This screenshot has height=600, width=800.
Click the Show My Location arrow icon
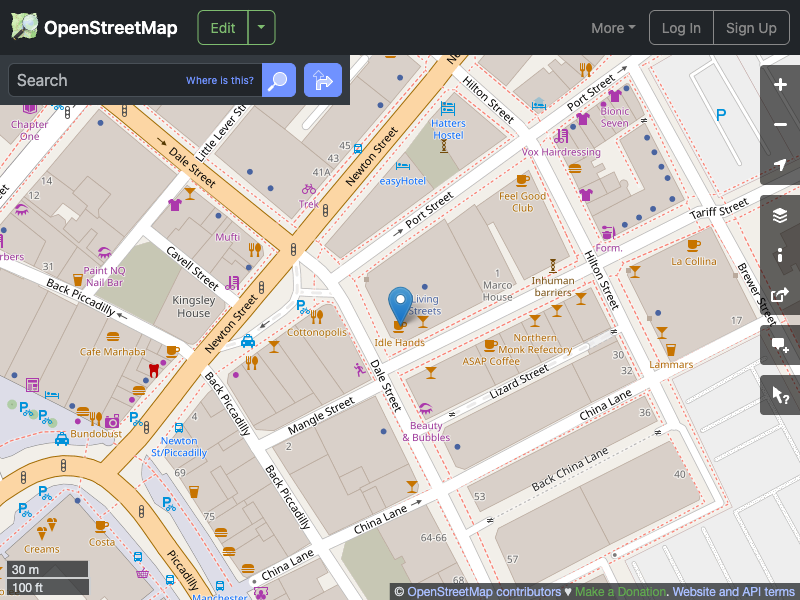[x=780, y=165]
